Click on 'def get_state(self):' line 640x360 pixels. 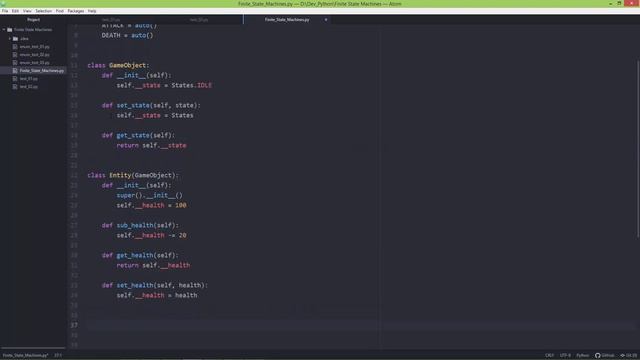[138, 135]
